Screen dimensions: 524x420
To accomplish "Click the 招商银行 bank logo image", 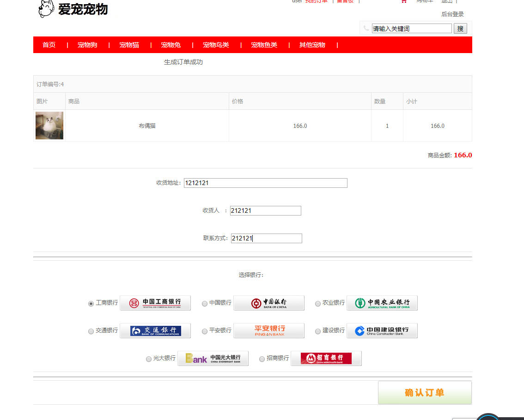I will coord(326,358).
